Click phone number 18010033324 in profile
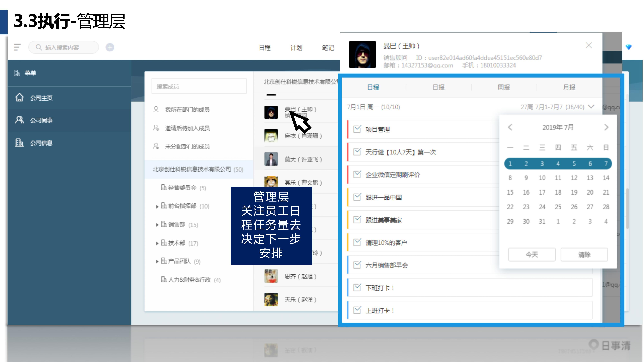The width and height of the screenshot is (644, 362). point(498,65)
